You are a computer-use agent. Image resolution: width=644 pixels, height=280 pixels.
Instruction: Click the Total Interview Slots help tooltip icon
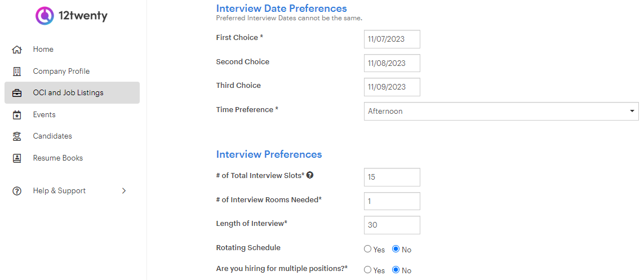(310, 175)
